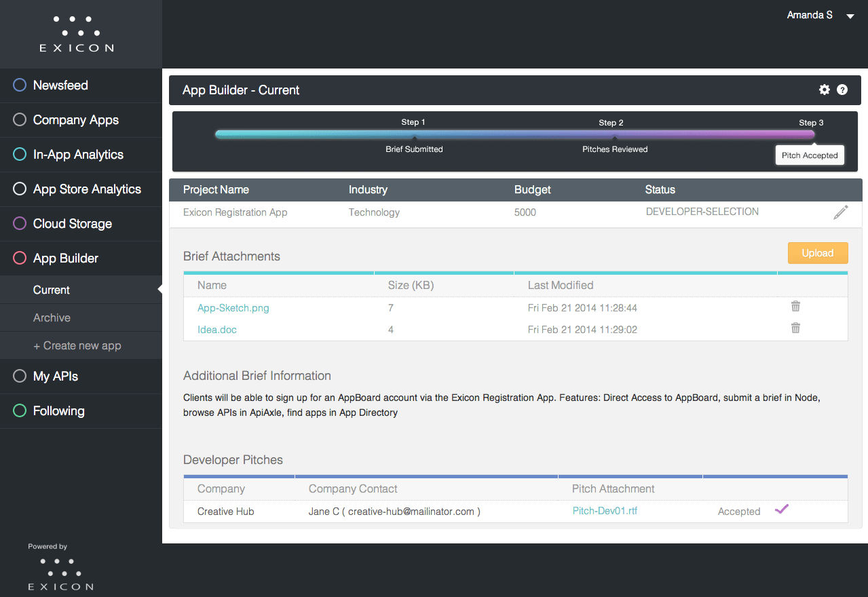The width and height of the screenshot is (868, 597).
Task: Select the Cloud Storage circle indicator
Action: pyautogui.click(x=20, y=224)
